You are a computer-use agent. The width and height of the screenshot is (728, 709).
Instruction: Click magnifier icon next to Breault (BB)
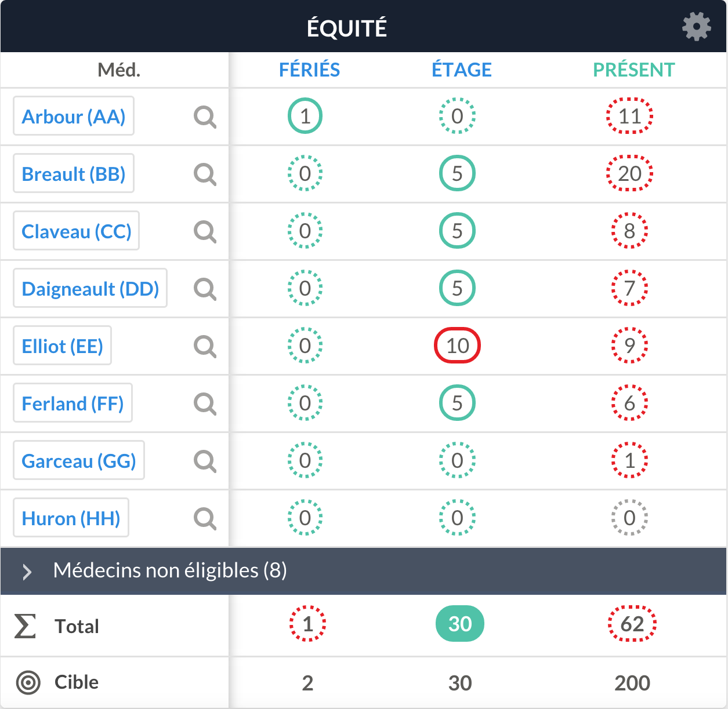click(x=205, y=174)
